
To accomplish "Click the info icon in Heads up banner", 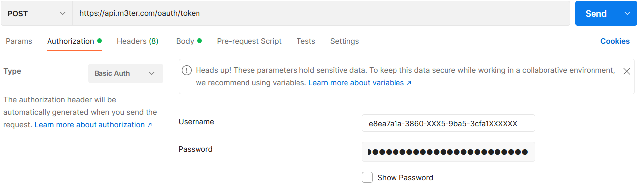I will (187, 70).
